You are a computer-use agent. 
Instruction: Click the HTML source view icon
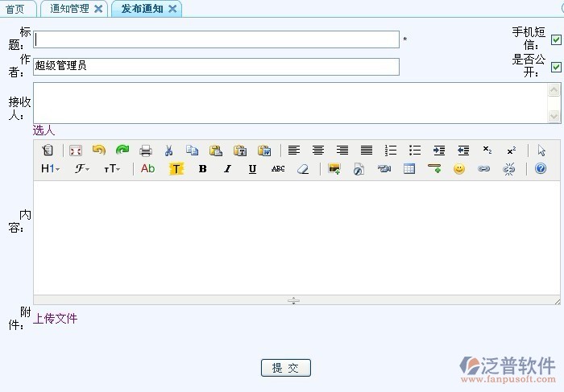tap(47, 151)
